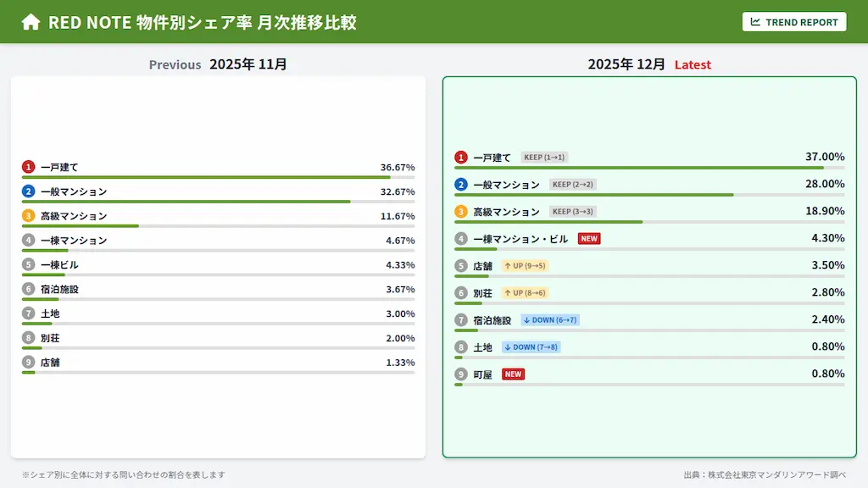The image size is (868, 488).
Task: Click the gray rank 9 badge for 町屋
Action: [x=461, y=374]
